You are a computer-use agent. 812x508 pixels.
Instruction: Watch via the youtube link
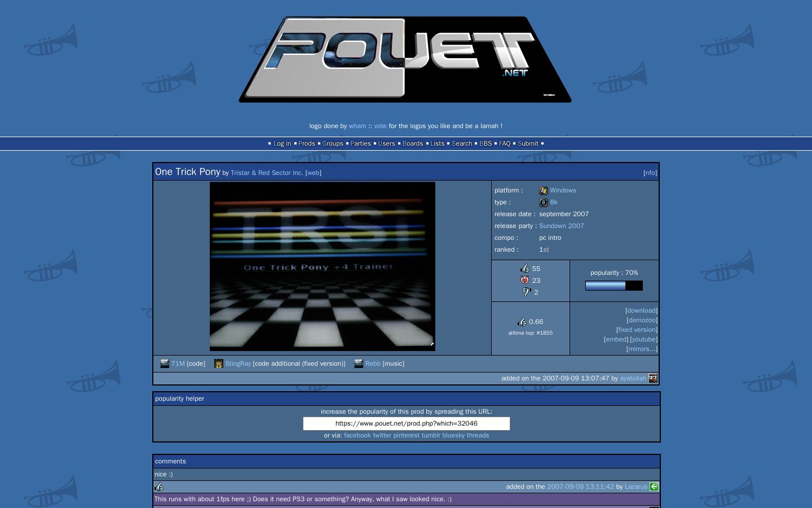(x=643, y=339)
